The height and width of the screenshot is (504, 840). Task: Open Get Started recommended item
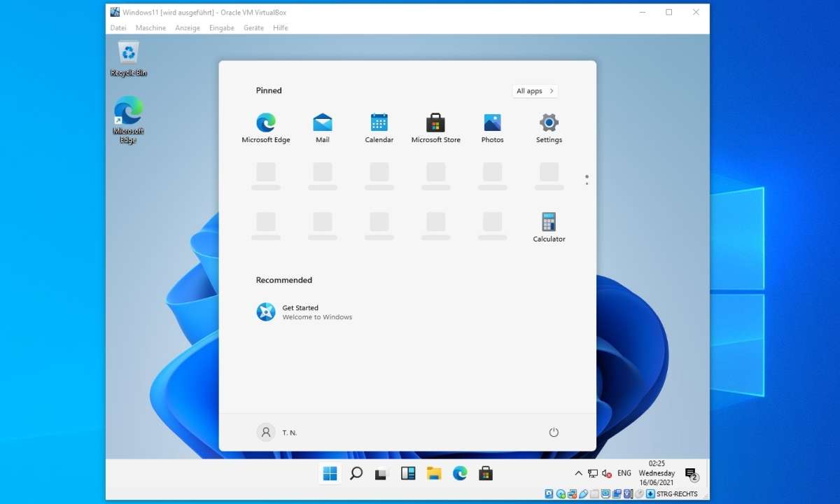coord(304,312)
